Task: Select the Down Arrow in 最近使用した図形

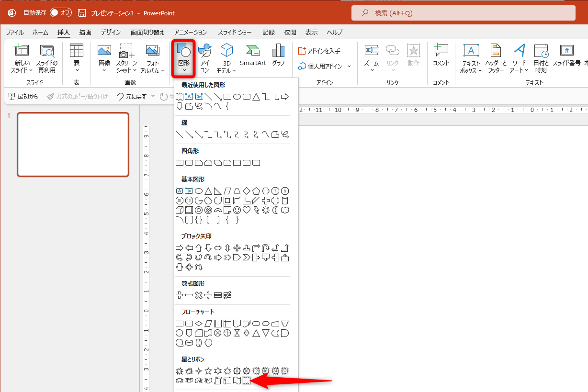Action: (180, 106)
